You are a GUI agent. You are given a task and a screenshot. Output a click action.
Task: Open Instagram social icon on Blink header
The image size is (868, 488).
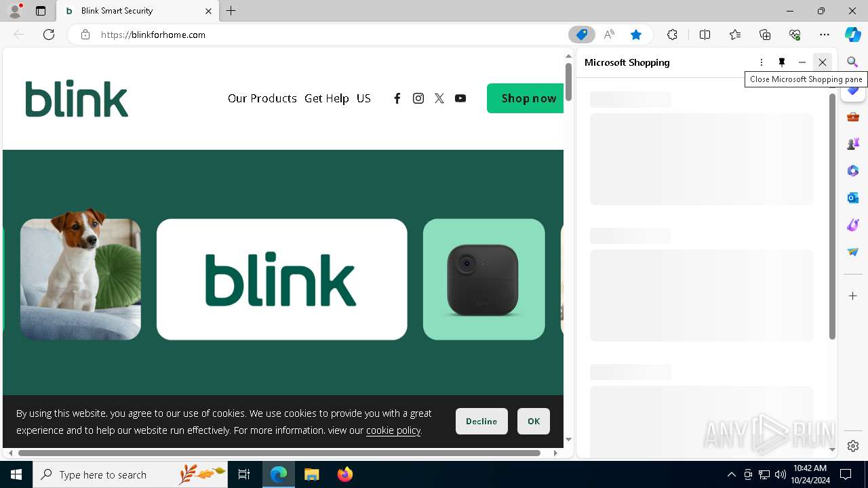point(418,98)
